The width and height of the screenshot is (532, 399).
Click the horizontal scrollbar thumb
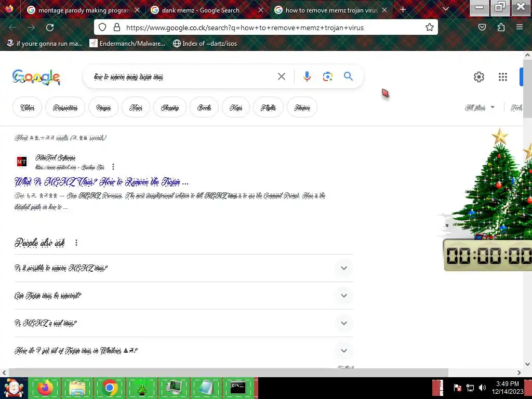229,373
